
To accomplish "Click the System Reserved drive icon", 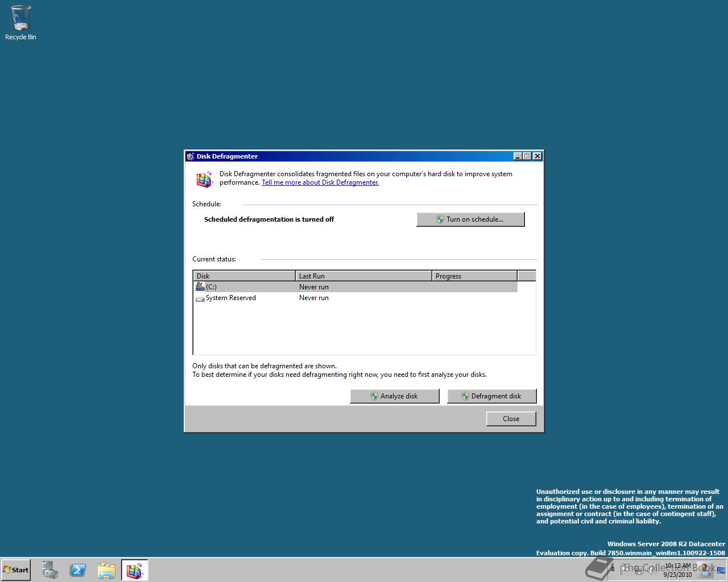I will click(200, 298).
